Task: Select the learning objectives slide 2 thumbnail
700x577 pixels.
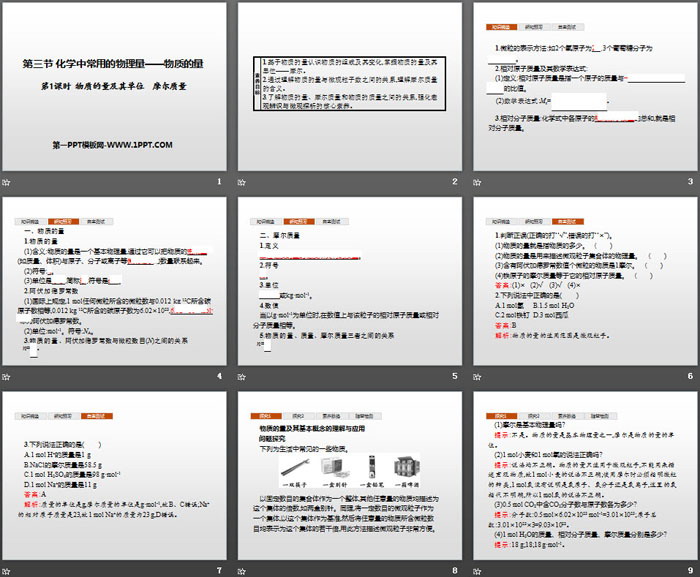Action: point(349,88)
